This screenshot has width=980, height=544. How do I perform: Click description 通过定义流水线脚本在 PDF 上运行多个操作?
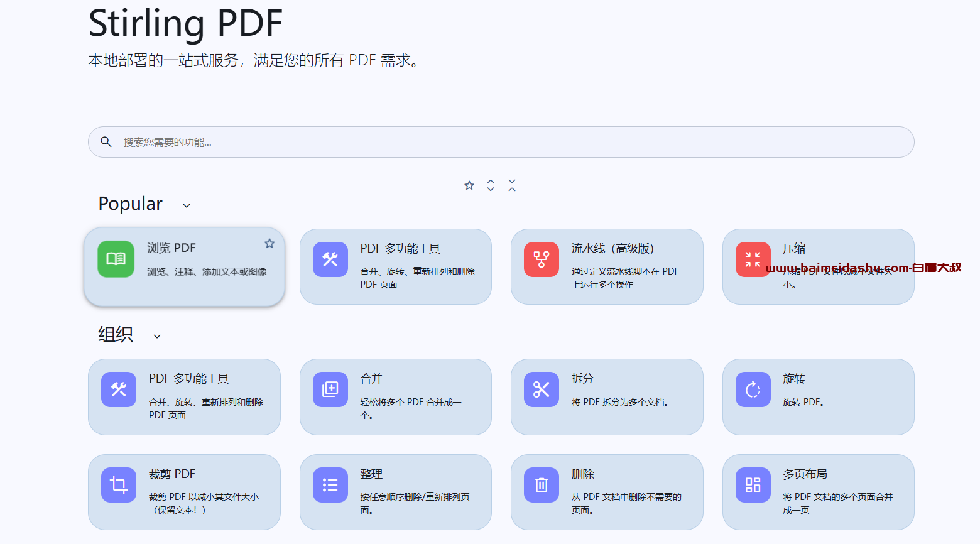click(x=625, y=278)
